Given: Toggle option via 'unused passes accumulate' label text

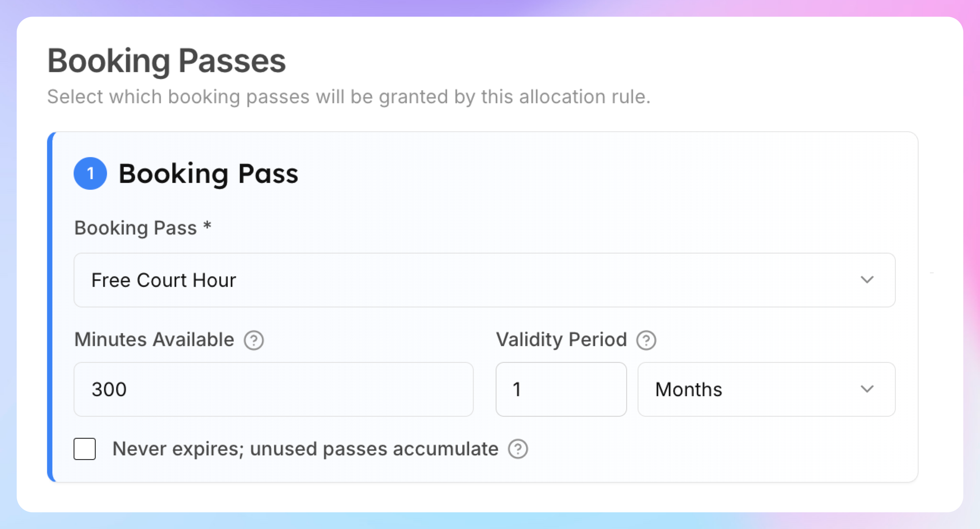Looking at the screenshot, I should tap(374, 449).
